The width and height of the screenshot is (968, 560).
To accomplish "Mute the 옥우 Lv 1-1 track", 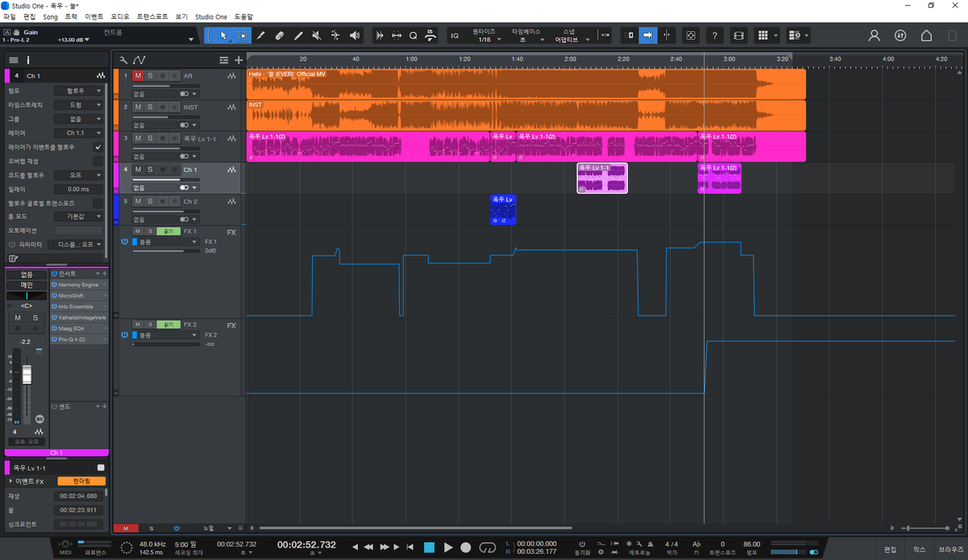I will point(138,138).
